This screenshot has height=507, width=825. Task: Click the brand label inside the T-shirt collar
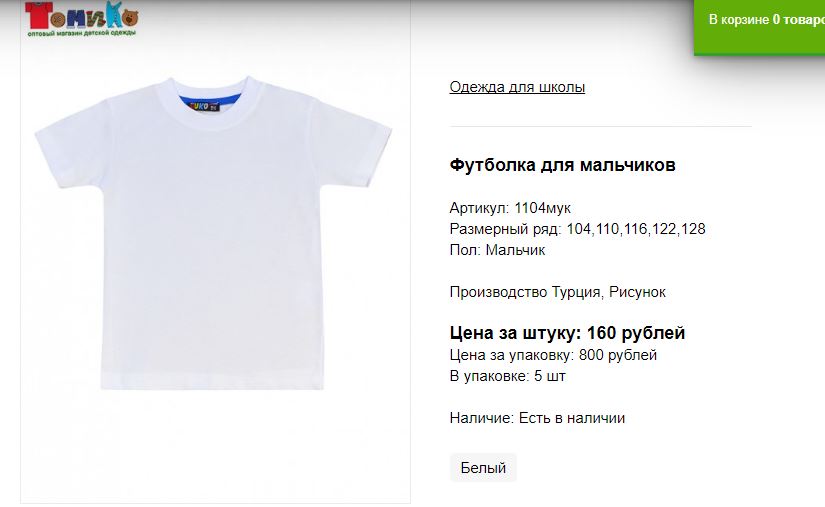tap(207, 101)
